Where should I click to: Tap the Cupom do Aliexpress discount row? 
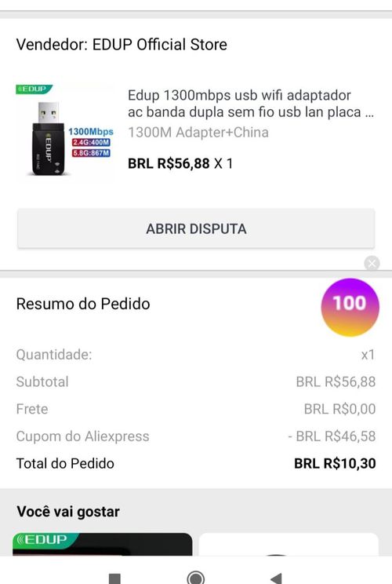(x=196, y=436)
